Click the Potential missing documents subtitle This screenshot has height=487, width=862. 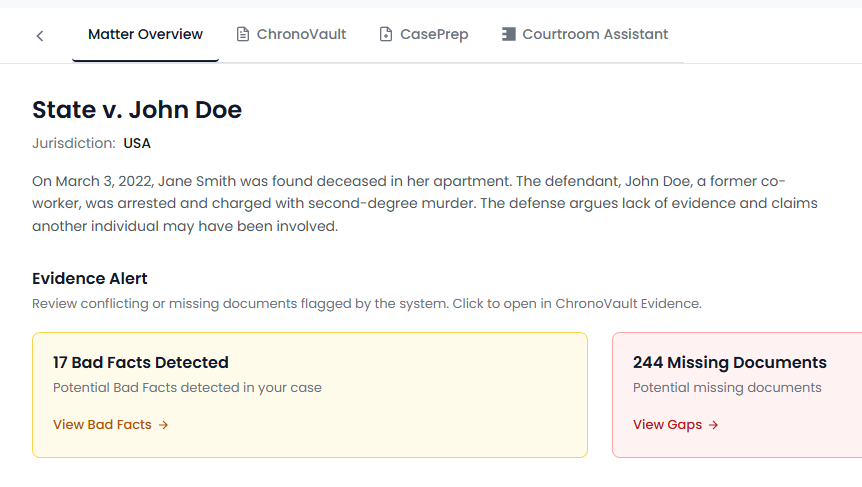727,388
